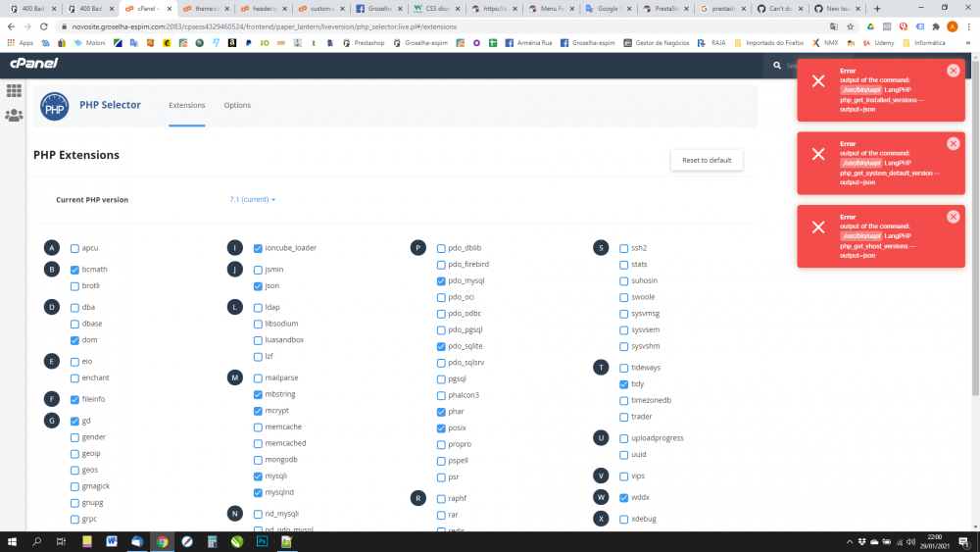Open User Manager icon in sidebar

(x=14, y=116)
